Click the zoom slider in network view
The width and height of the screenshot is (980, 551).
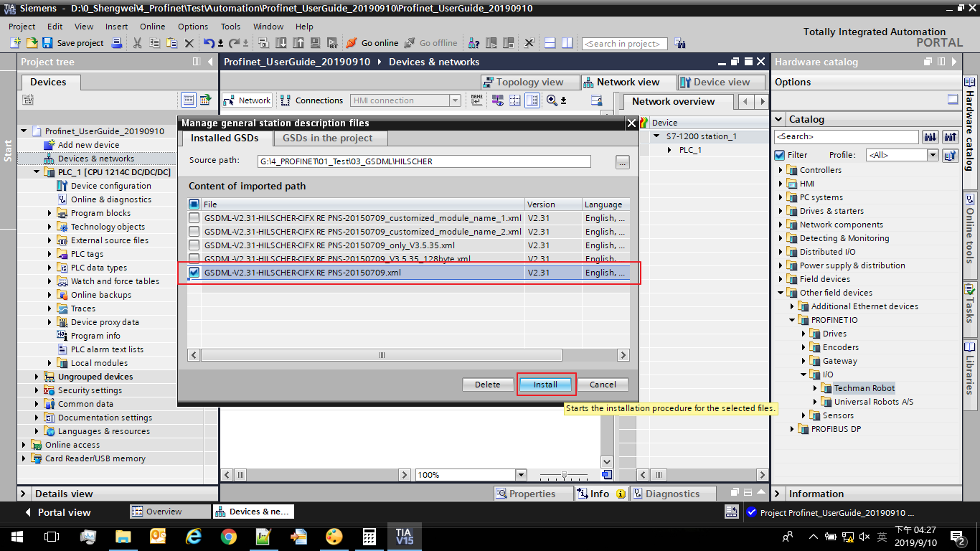coord(565,475)
